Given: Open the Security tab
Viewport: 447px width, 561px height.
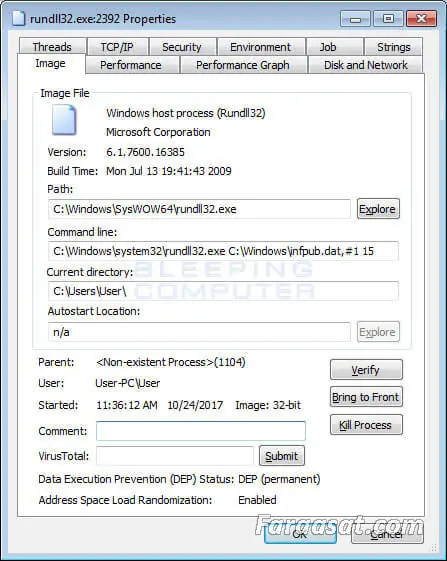Looking at the screenshot, I should 182,47.
